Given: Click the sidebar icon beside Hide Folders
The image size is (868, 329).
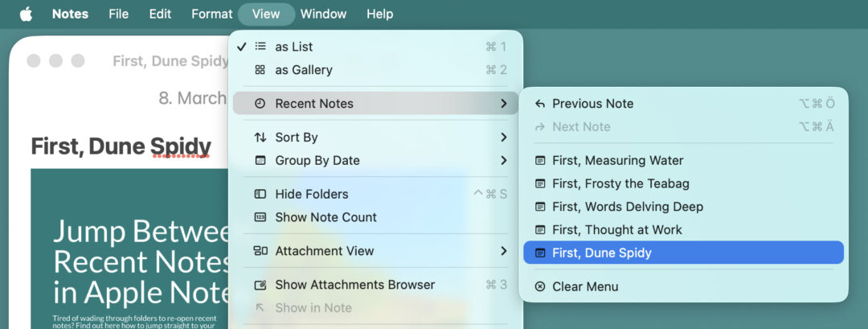Looking at the screenshot, I should click(x=260, y=194).
